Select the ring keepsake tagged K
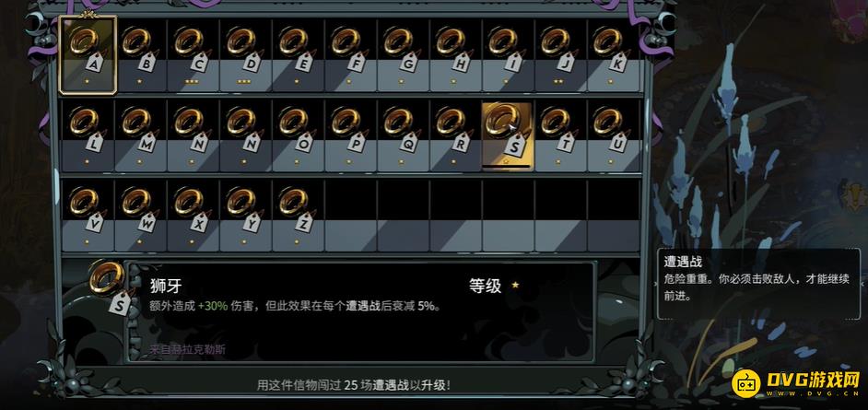This screenshot has height=410, width=868. 613,55
